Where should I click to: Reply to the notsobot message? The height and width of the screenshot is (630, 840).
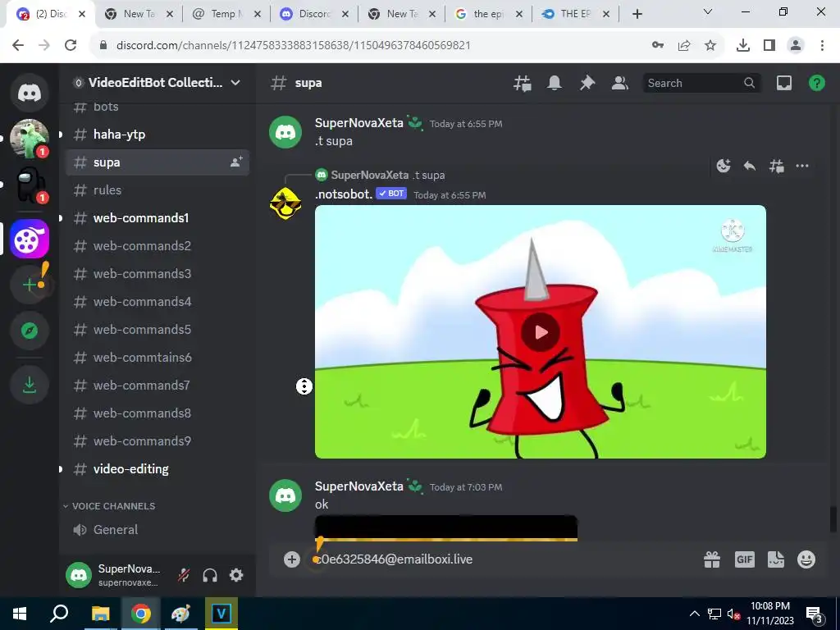tap(750, 166)
